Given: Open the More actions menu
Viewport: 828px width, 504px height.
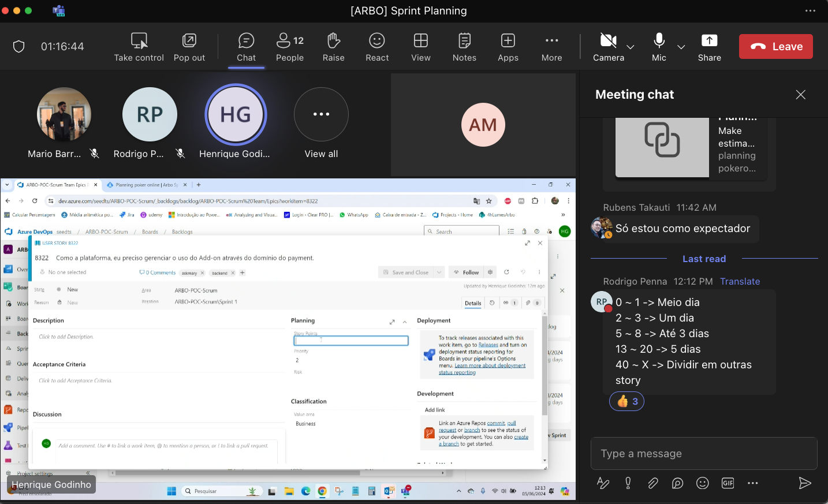Looking at the screenshot, I should click(551, 47).
